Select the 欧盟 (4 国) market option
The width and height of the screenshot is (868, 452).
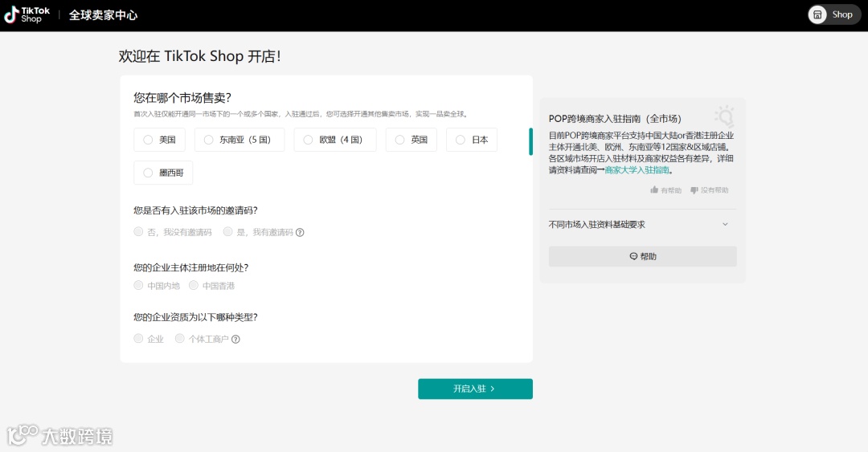pyautogui.click(x=335, y=140)
